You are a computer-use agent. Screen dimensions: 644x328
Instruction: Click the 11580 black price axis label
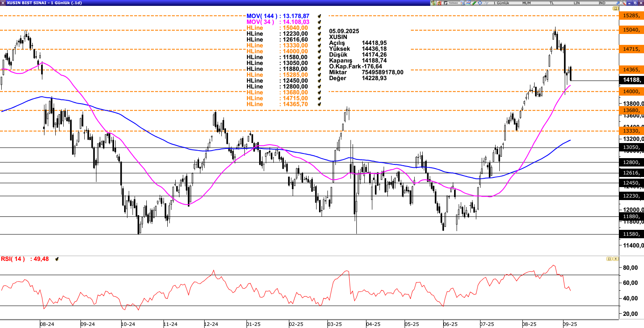[631, 234]
